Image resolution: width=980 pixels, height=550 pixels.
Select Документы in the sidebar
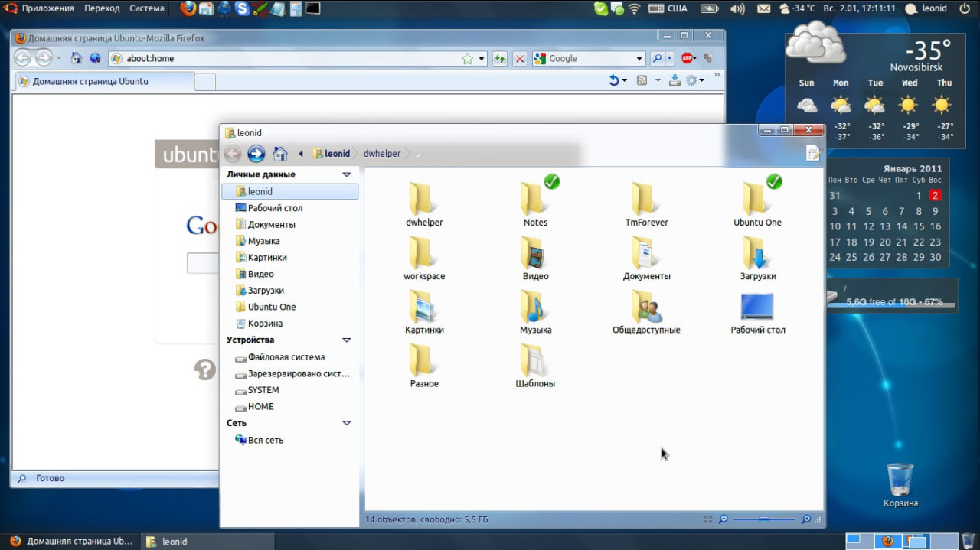271,225
